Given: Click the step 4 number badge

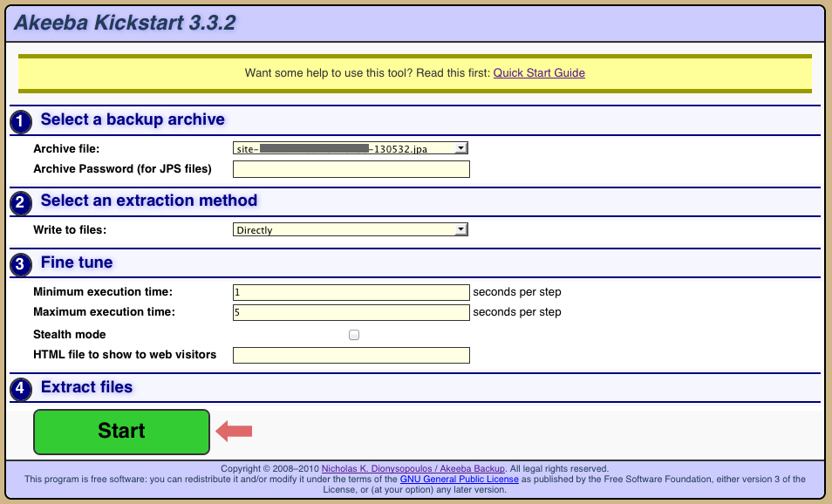Looking at the screenshot, I should coord(22,389).
